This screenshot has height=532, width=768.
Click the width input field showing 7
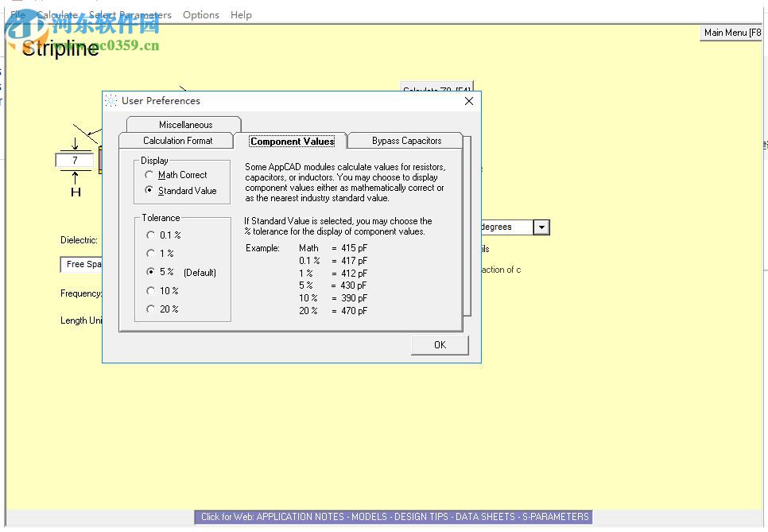tap(74, 160)
